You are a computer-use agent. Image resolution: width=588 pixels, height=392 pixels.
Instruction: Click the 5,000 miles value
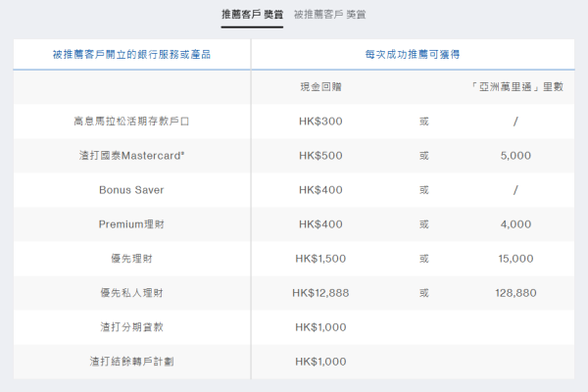coord(515,155)
